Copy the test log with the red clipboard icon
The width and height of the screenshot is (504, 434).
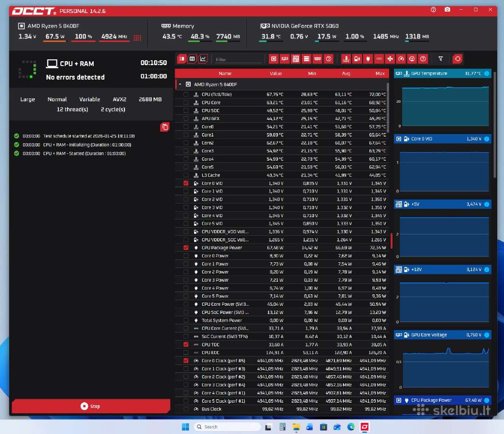click(x=165, y=127)
